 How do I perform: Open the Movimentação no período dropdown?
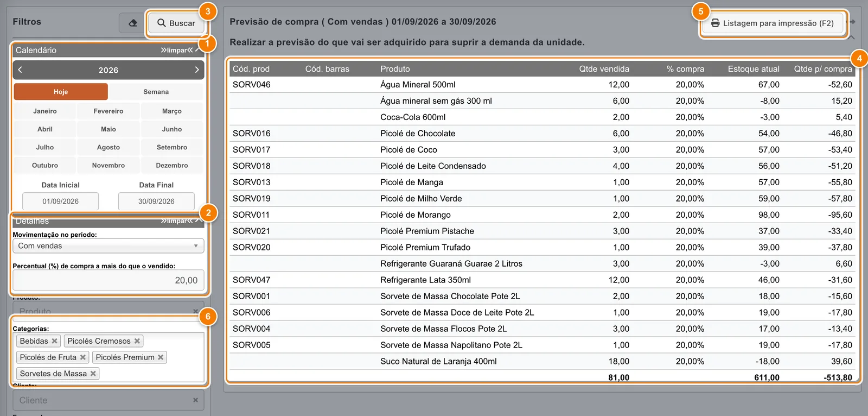pos(108,246)
